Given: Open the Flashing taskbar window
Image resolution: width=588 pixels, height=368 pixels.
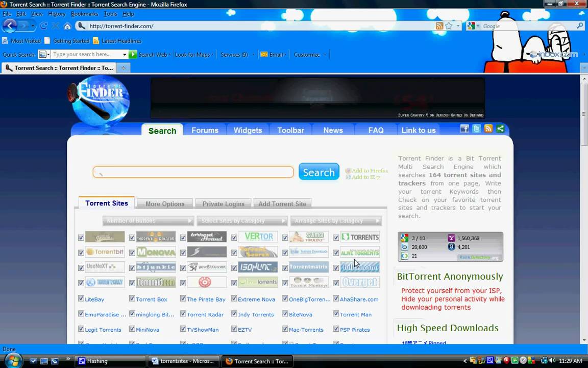Looking at the screenshot, I should coord(110,361).
